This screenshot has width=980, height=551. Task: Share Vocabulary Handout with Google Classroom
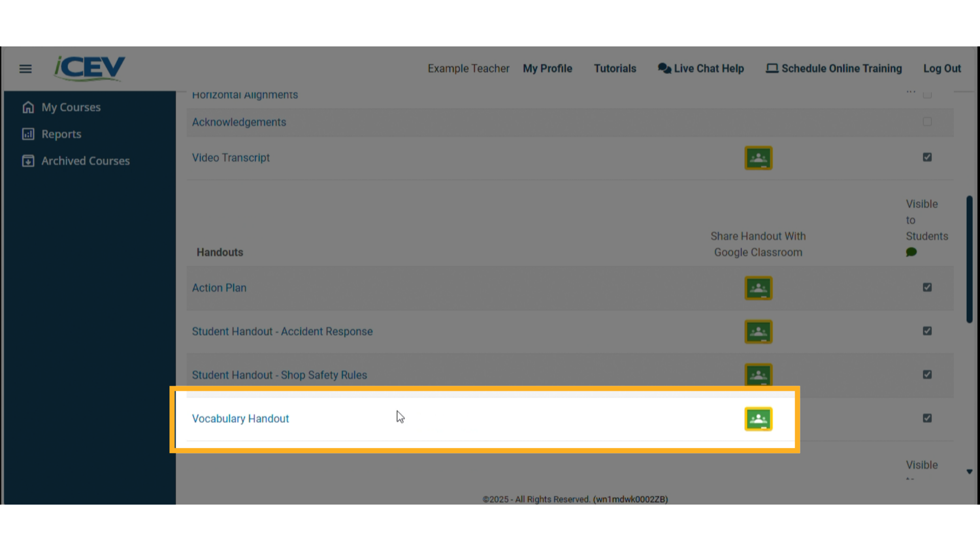pos(758,419)
